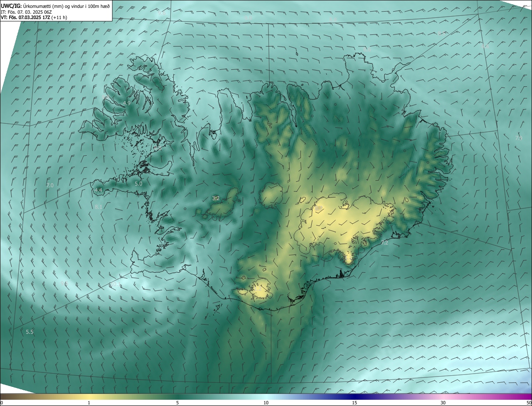Screen dimensions: 532x406
Task: Click the '7.2' value on the southeast coast
Action: (384, 243)
